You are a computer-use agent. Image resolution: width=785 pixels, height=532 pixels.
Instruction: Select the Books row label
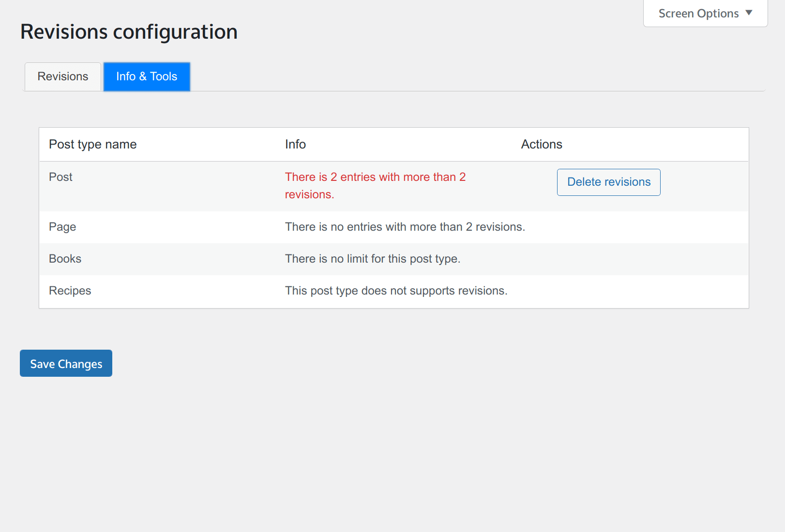(x=65, y=259)
